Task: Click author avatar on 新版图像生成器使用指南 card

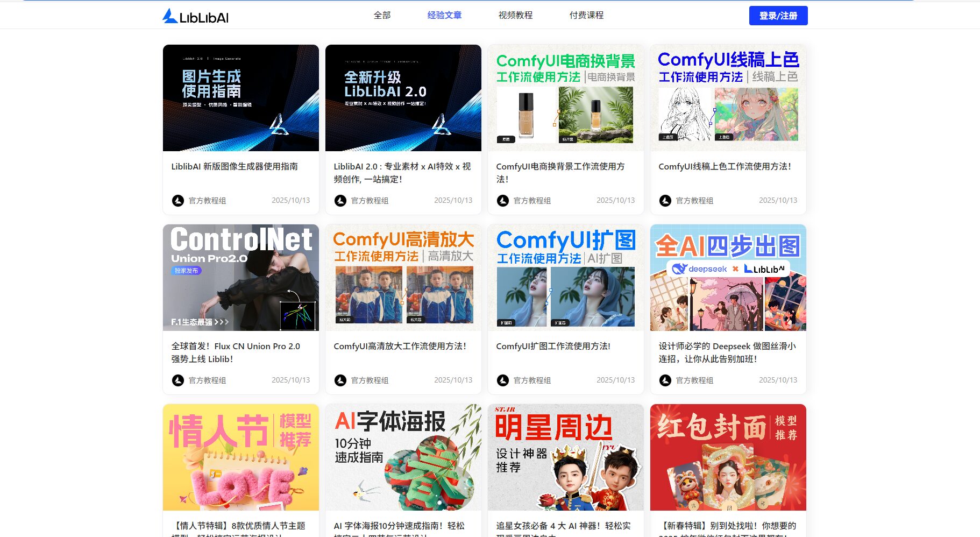Action: tap(178, 201)
